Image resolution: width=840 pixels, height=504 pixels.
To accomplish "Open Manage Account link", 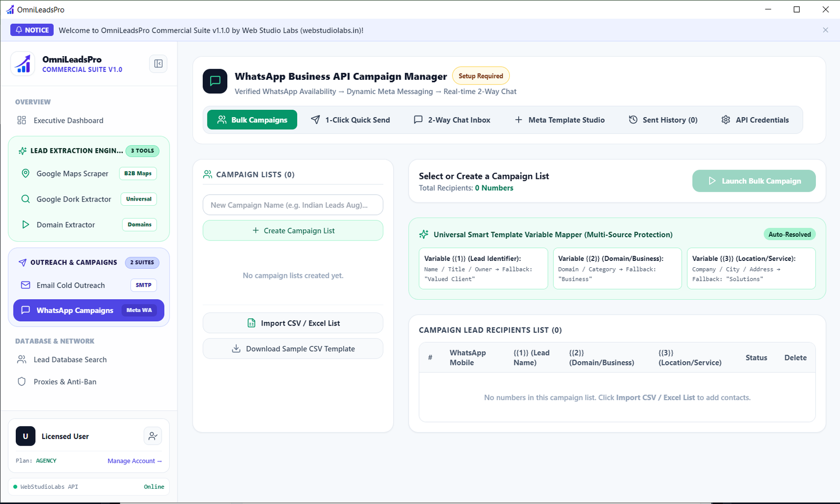I will 134,461.
